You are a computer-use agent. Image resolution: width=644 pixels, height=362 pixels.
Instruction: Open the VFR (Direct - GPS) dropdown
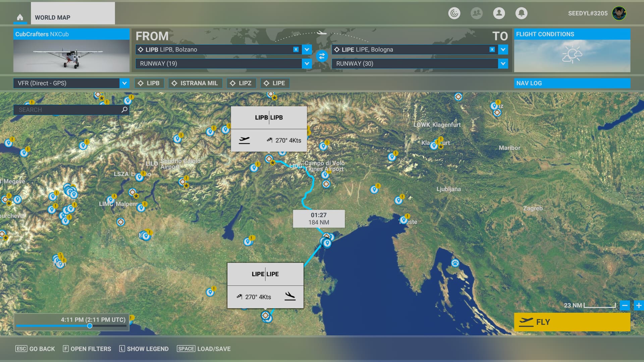coord(124,83)
